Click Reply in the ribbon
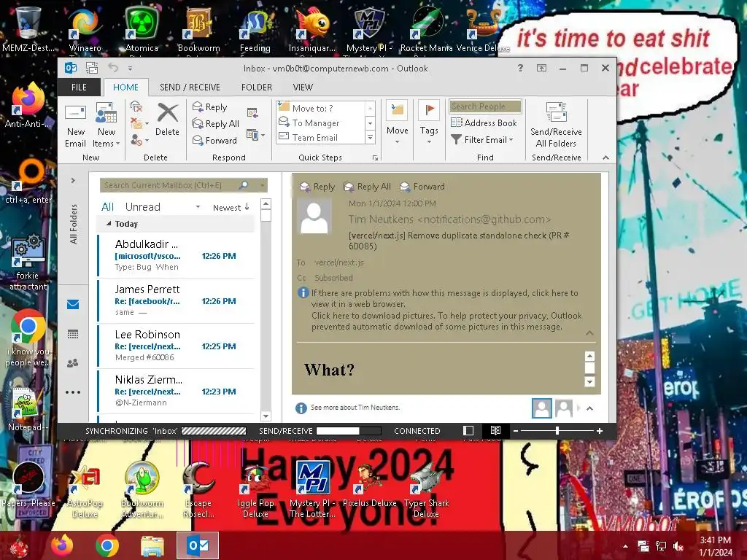This screenshot has height=560, width=747. [x=209, y=107]
